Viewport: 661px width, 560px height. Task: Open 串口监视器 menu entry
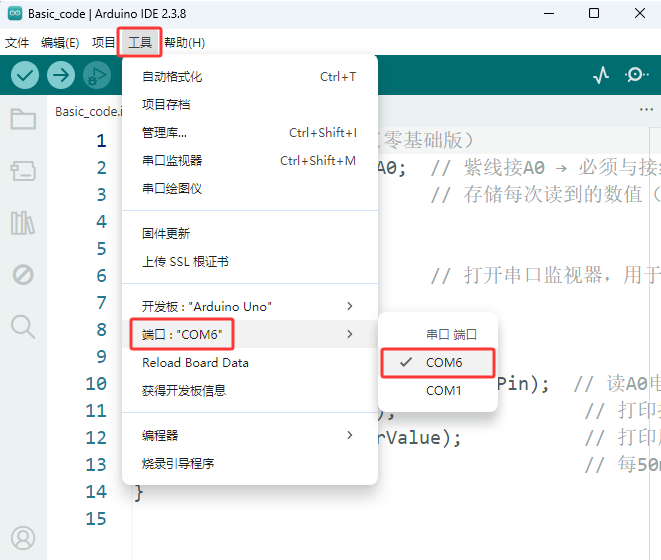pos(250,161)
